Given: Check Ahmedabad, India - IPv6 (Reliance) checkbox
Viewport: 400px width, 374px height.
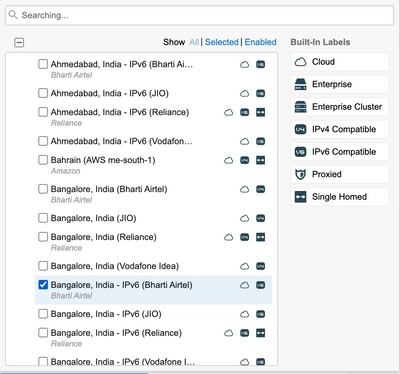Looking at the screenshot, I should pos(43,112).
